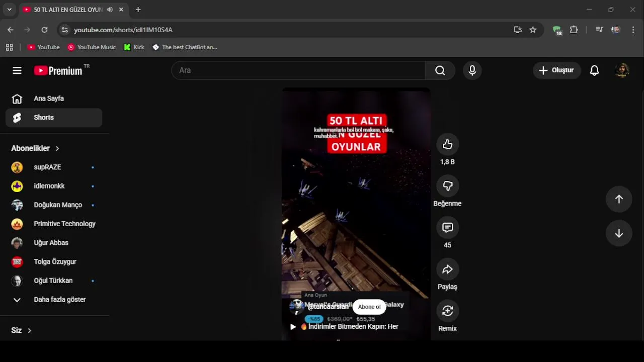
Task: Open a new browser tab
Action: pyautogui.click(x=138, y=10)
